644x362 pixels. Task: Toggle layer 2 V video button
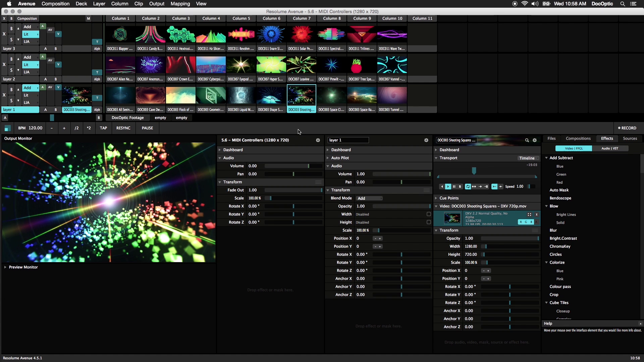click(58, 64)
